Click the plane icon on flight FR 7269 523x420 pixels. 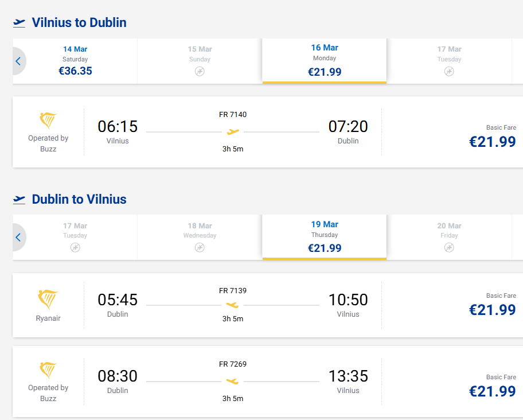pyautogui.click(x=232, y=381)
